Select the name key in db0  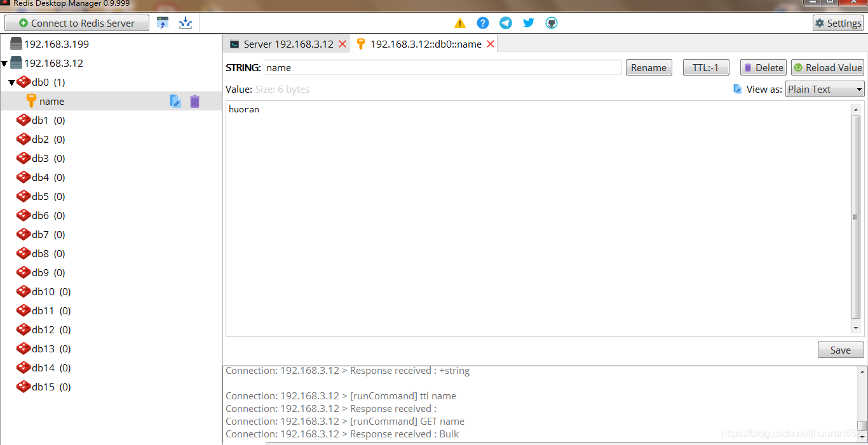[111, 101]
